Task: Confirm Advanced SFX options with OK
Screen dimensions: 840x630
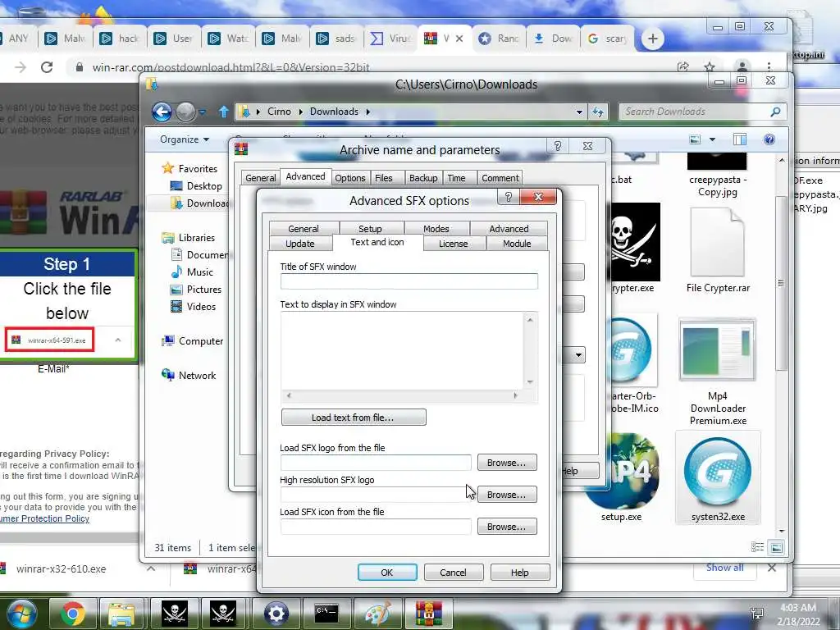Action: click(387, 572)
